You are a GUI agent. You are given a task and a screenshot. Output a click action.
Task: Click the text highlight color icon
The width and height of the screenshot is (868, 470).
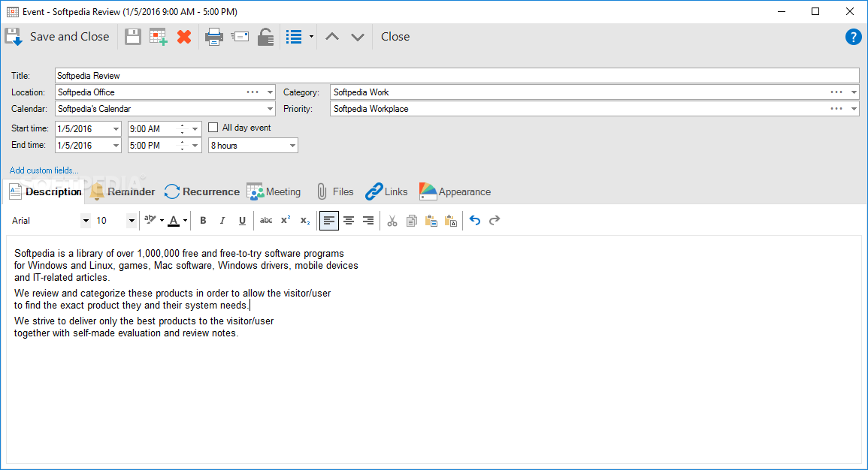tap(150, 220)
